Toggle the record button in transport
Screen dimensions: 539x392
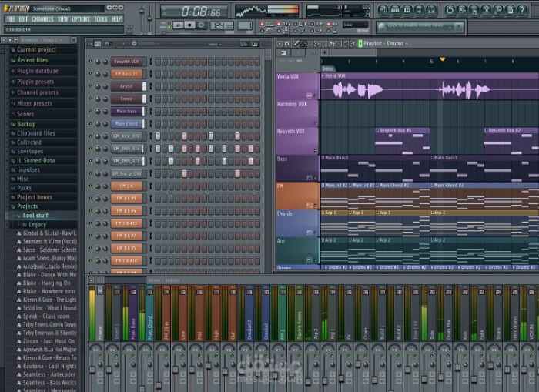point(202,25)
